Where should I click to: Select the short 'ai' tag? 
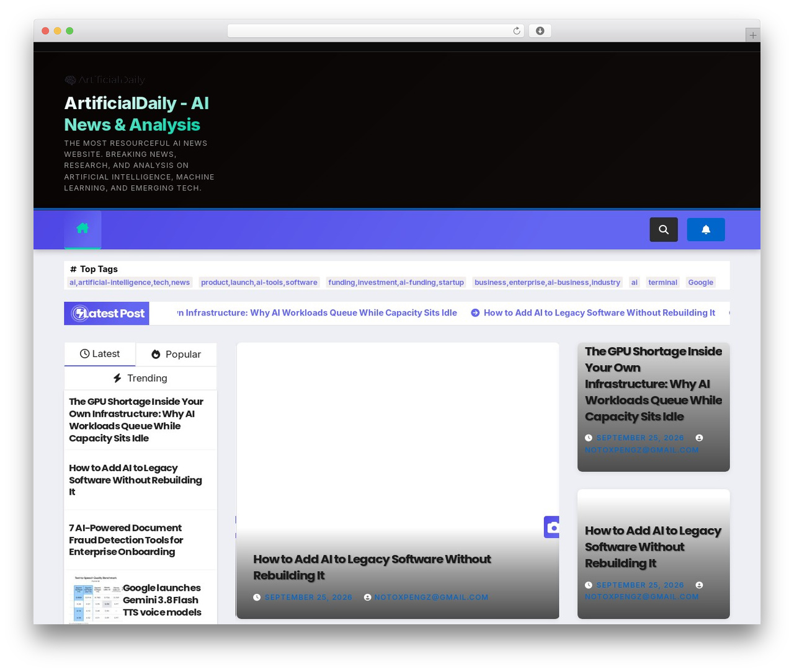(634, 283)
